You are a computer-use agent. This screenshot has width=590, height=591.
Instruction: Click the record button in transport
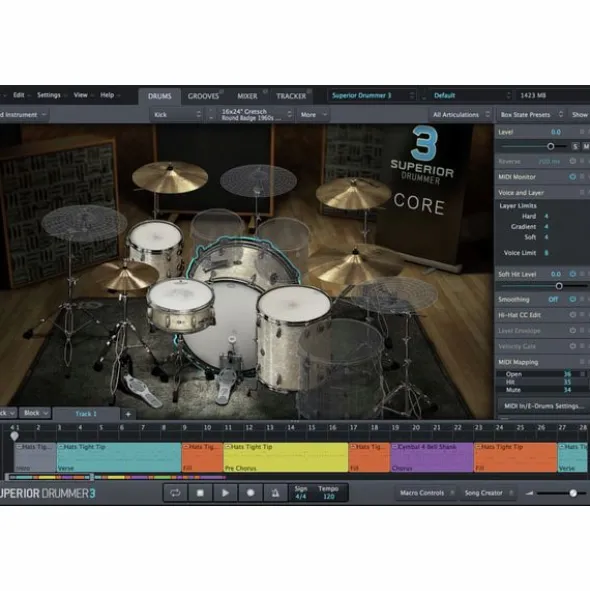(x=250, y=493)
